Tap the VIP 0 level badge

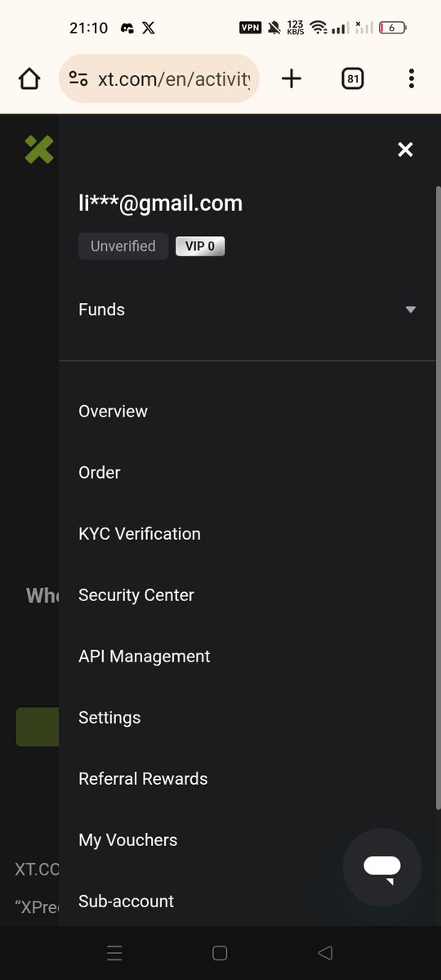[200, 246]
